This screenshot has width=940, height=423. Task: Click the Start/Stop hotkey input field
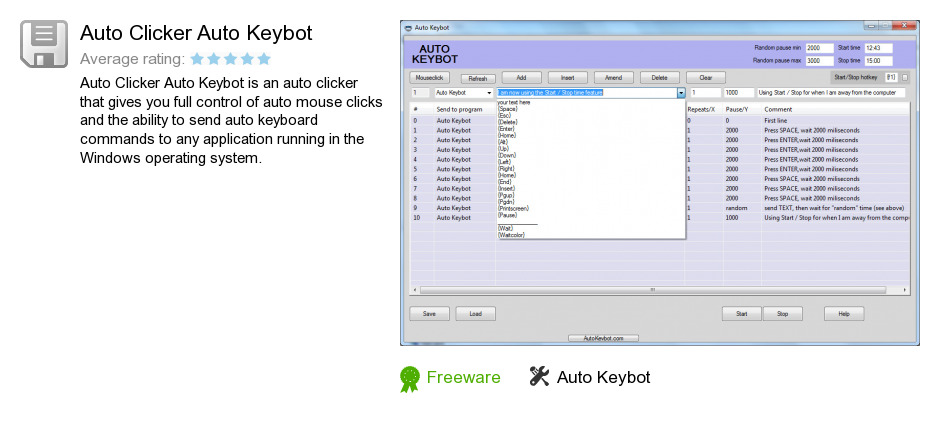click(891, 77)
